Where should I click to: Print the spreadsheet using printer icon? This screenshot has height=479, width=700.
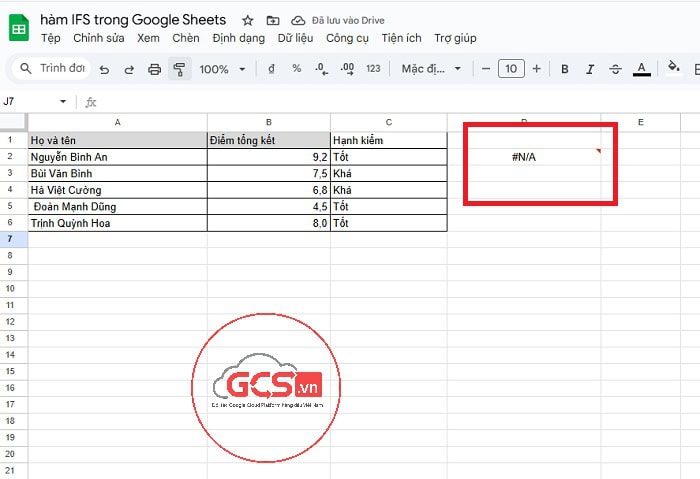pyautogui.click(x=154, y=69)
